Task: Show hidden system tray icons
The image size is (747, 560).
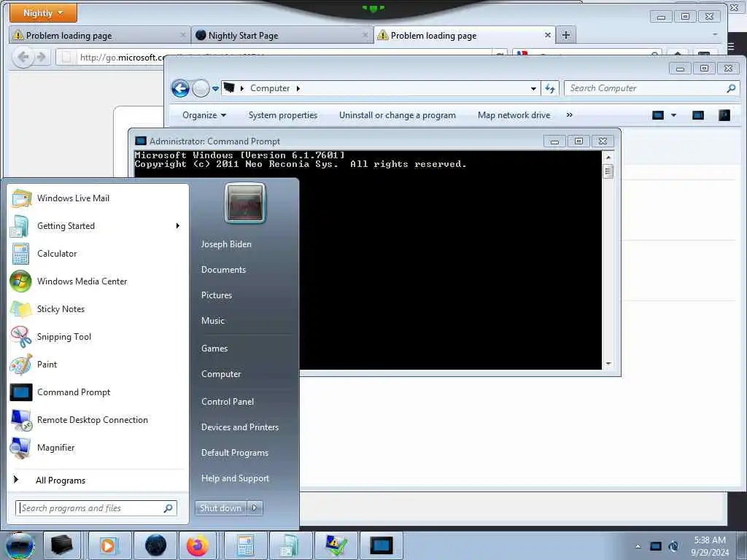Action: pyautogui.click(x=638, y=546)
